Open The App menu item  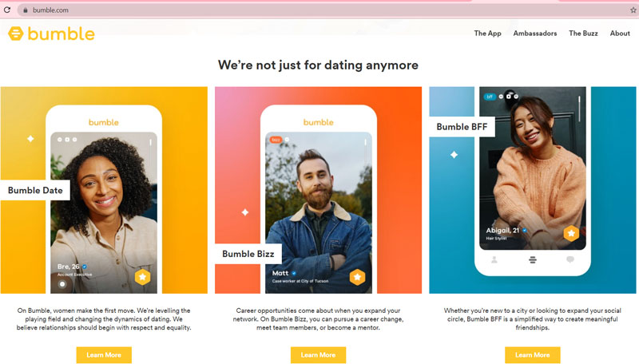(487, 34)
